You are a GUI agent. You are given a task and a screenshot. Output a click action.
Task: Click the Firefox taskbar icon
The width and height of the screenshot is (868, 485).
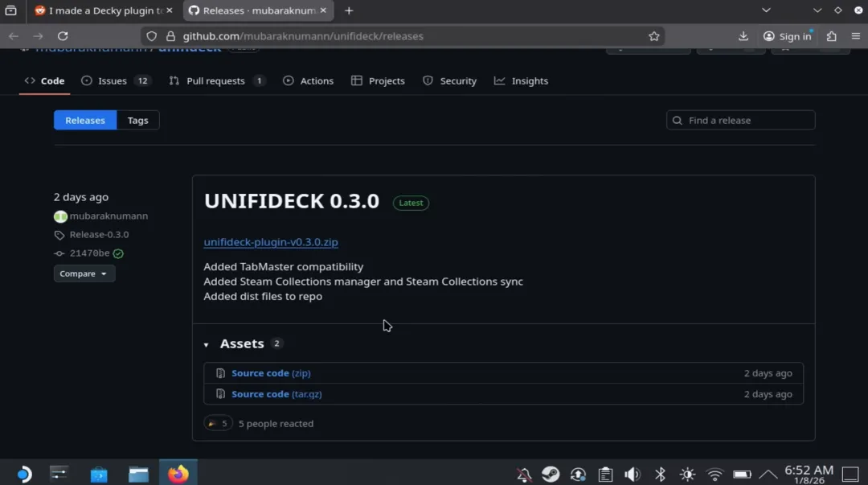click(178, 473)
